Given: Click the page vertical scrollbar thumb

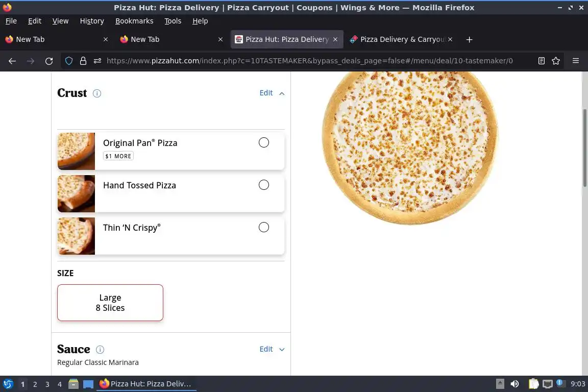Looking at the screenshot, I should tap(584, 148).
